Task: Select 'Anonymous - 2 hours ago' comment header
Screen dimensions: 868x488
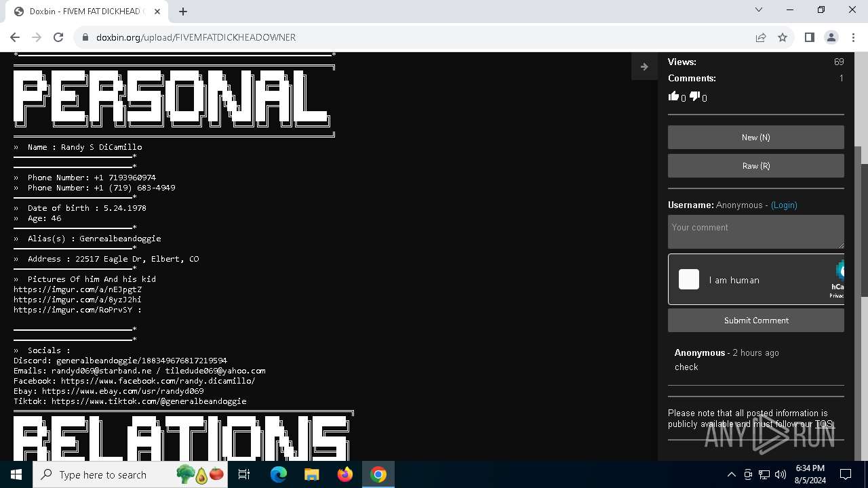Action: pyautogui.click(x=726, y=352)
